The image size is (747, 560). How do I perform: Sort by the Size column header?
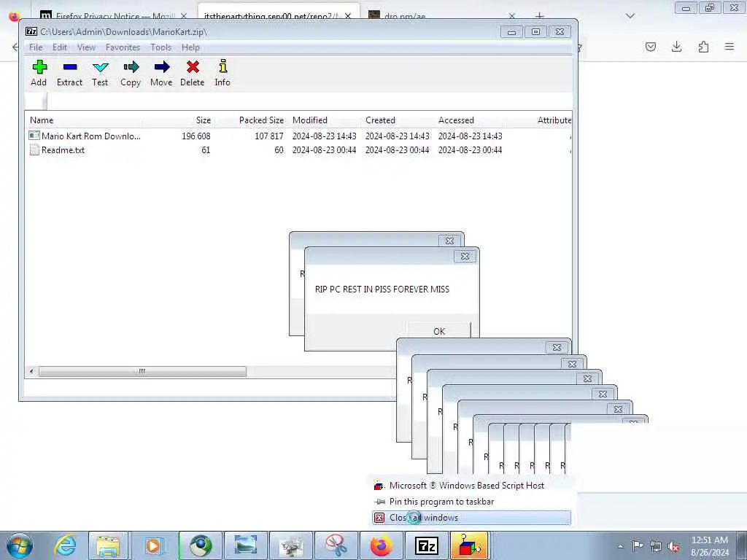tap(178, 120)
